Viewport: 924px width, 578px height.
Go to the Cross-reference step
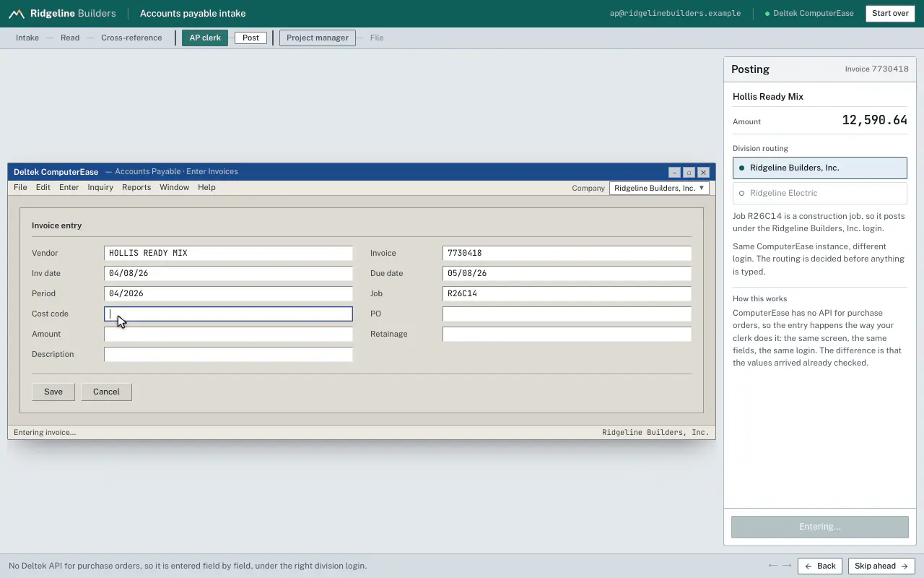click(x=131, y=38)
